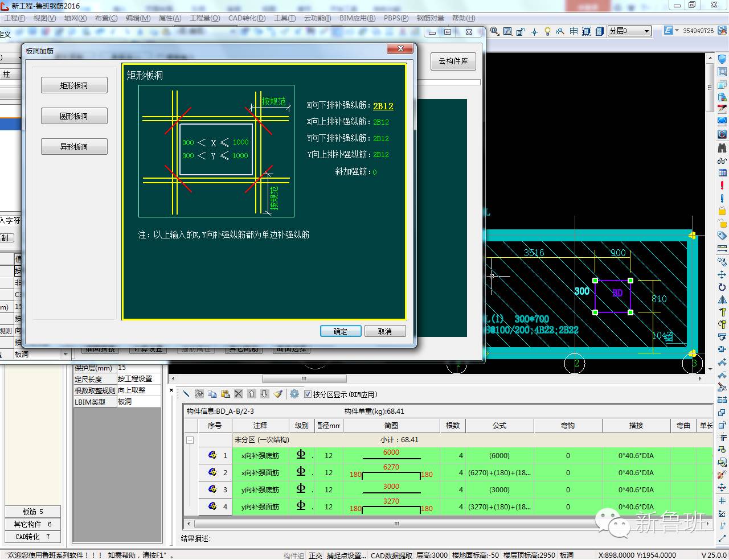Click the closed padlock lock icon

[x=722, y=211]
